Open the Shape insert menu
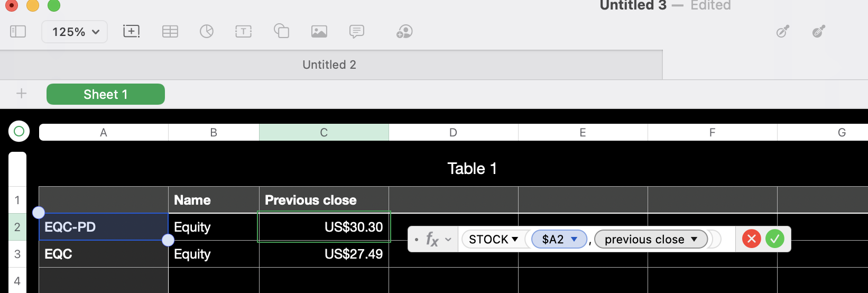The image size is (868, 293). pyautogui.click(x=281, y=32)
